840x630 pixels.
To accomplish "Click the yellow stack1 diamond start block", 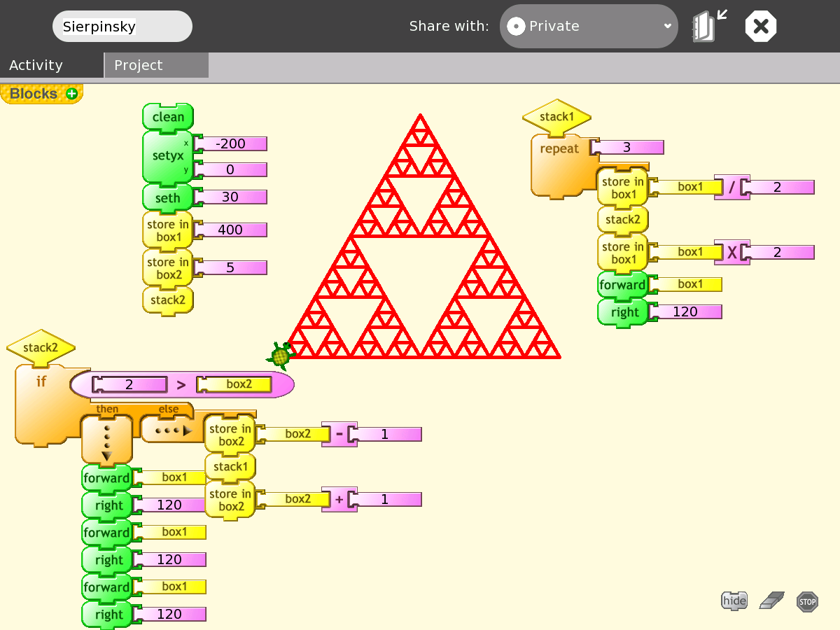I will click(556, 117).
